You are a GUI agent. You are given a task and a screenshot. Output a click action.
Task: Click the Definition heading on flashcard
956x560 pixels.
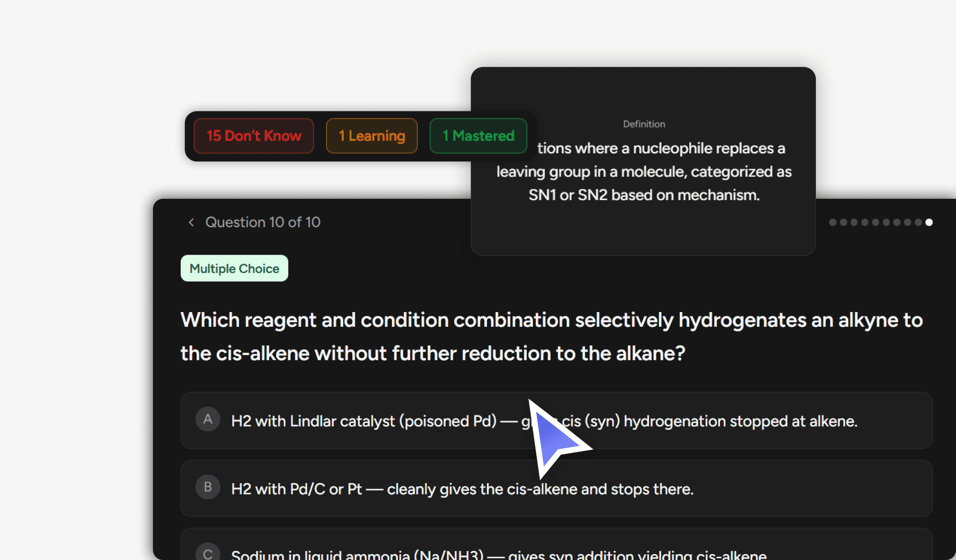click(644, 124)
